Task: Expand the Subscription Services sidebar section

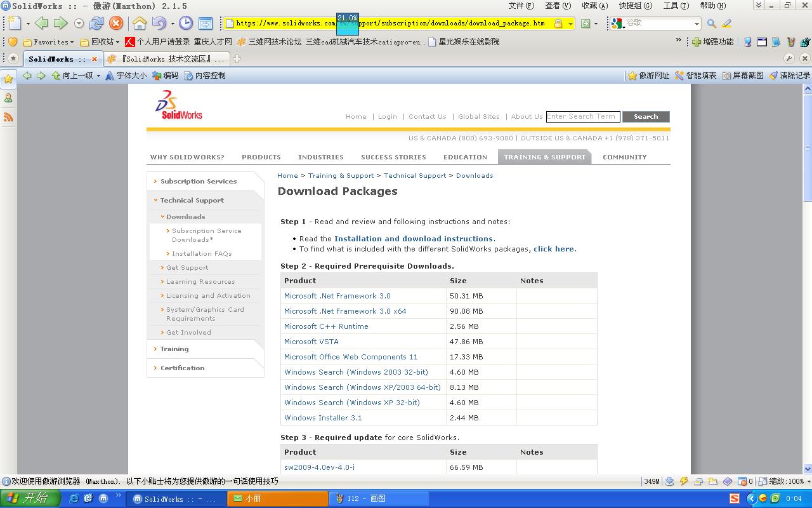Action: click(199, 182)
